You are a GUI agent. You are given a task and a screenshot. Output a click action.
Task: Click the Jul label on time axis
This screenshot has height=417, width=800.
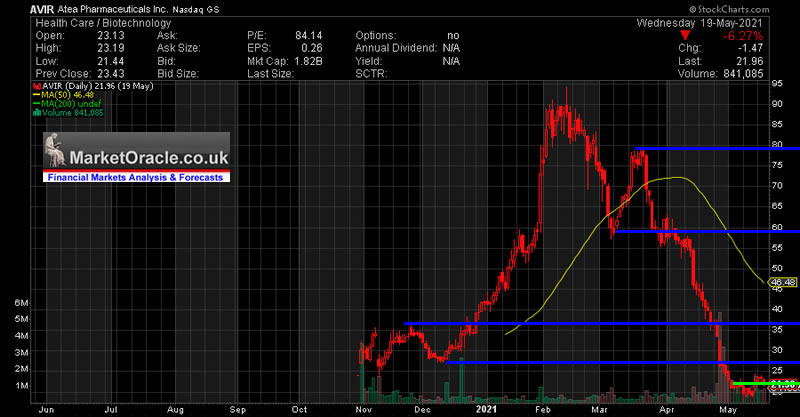(111, 409)
